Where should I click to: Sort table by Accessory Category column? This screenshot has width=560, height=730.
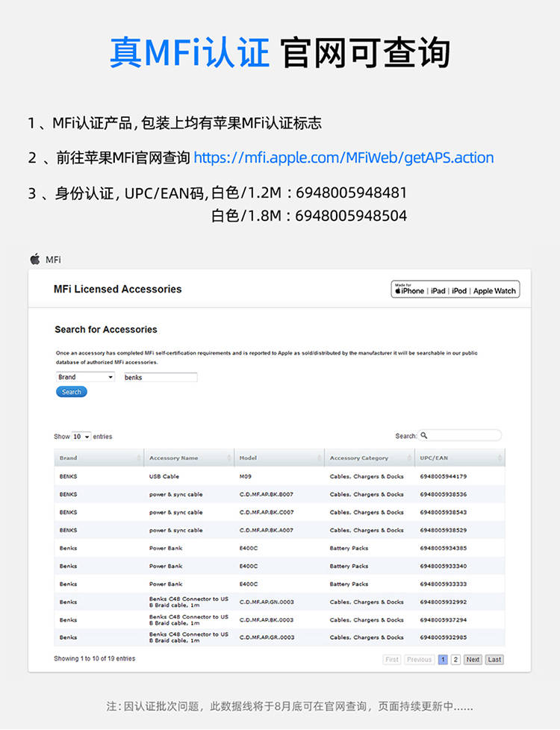point(369,458)
